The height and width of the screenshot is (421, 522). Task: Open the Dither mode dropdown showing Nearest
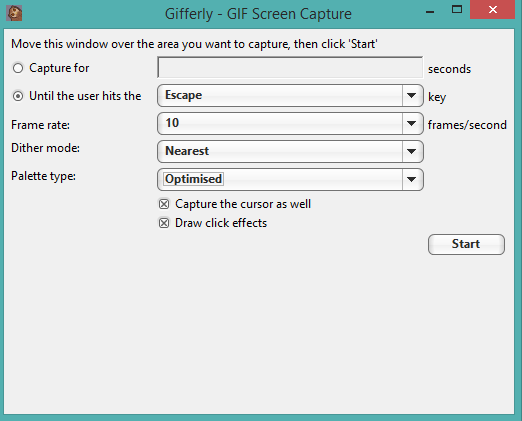290,151
